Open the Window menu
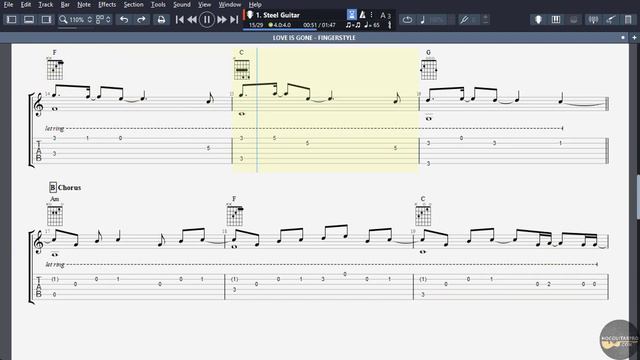The height and width of the screenshot is (360, 640). pos(229,4)
